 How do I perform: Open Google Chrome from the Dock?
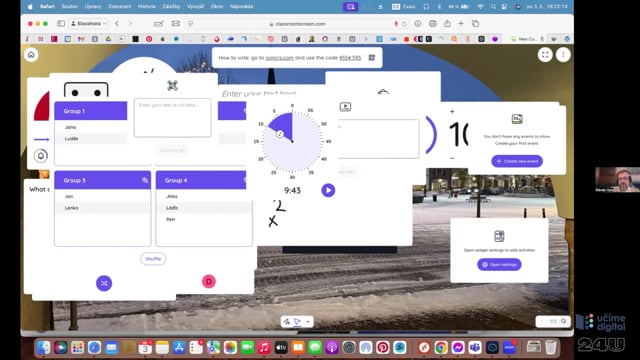(441, 347)
